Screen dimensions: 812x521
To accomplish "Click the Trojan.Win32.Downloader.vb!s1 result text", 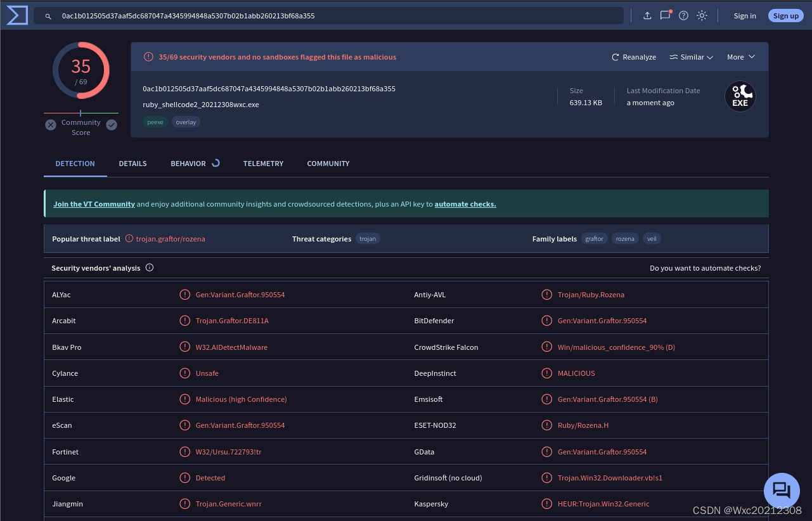I will coord(610,478).
